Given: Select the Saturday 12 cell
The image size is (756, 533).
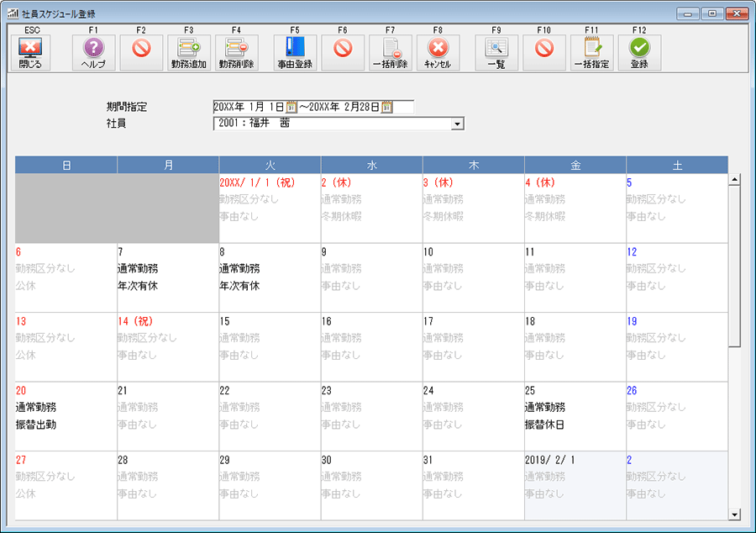Looking at the screenshot, I should pyautogui.click(x=677, y=277).
